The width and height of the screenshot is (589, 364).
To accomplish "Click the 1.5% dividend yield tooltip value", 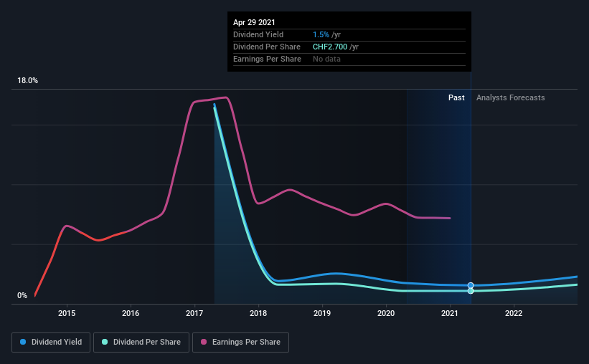I will pos(321,34).
